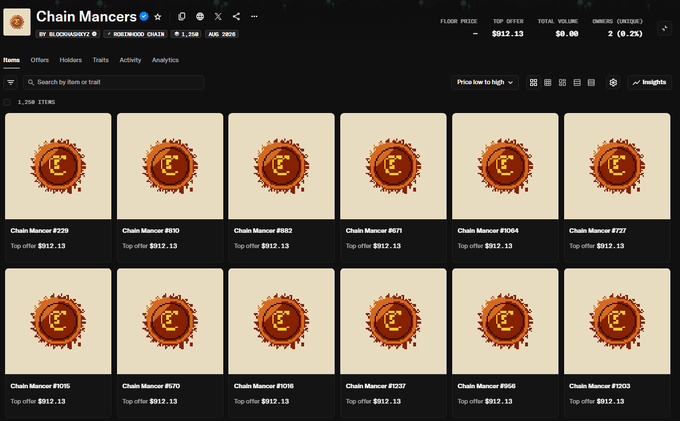The width and height of the screenshot is (680, 421).
Task: Click the Chain Mancer #1064 name
Action: click(488, 231)
